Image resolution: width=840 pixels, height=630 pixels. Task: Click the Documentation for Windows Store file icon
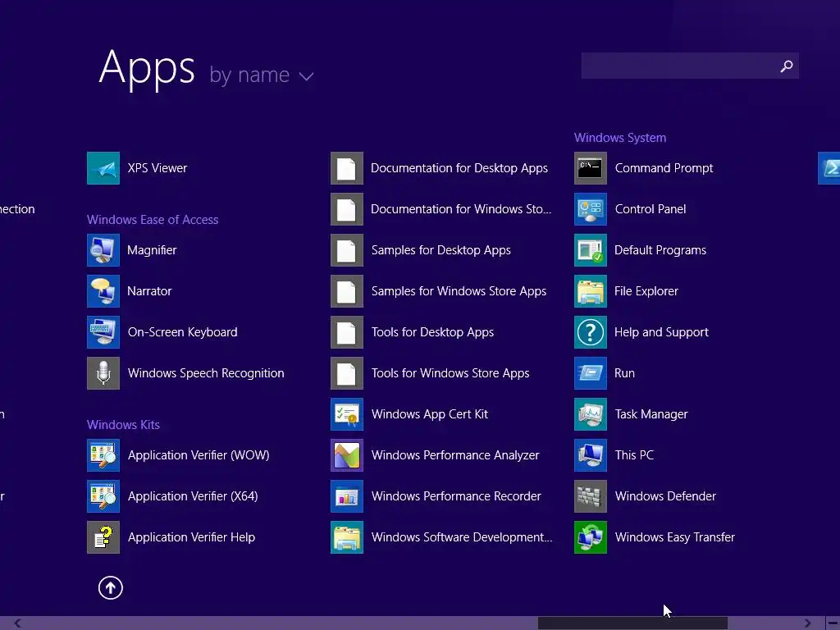click(x=347, y=209)
